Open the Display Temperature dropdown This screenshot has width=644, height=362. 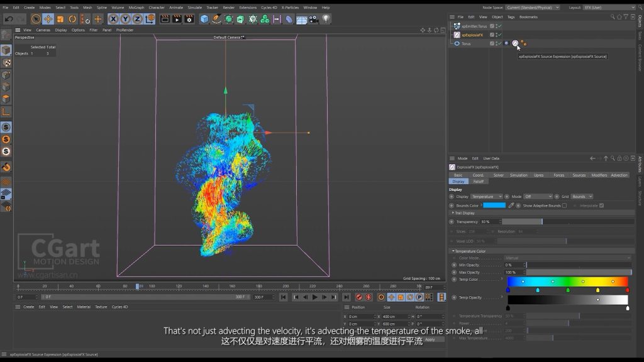pos(486,197)
